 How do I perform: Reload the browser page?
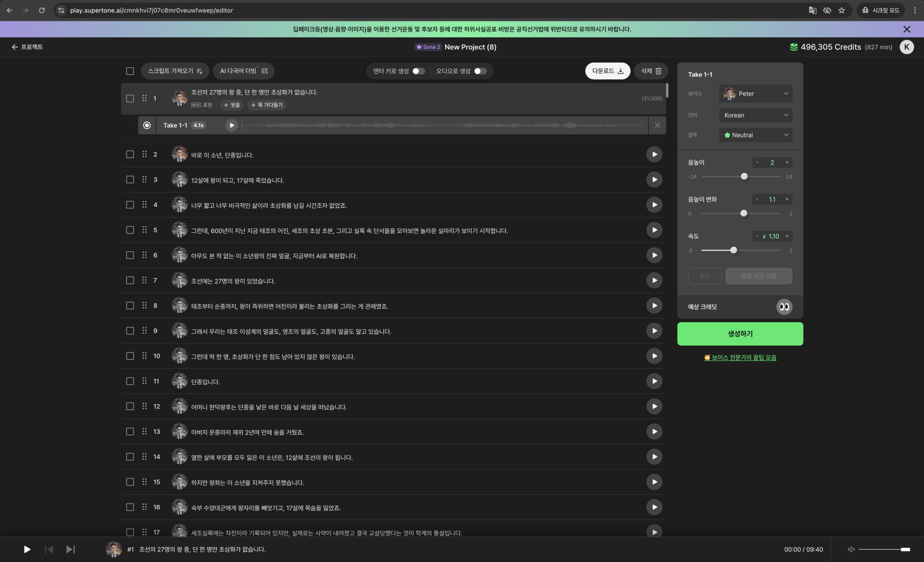click(42, 10)
